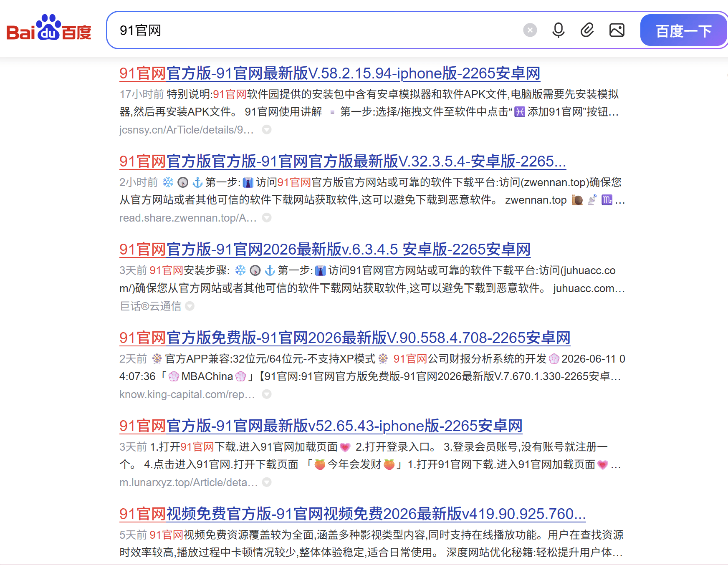Open result titled 视频免费2026最新版v419.90.925.760
The height and width of the screenshot is (565, 728).
353,514
